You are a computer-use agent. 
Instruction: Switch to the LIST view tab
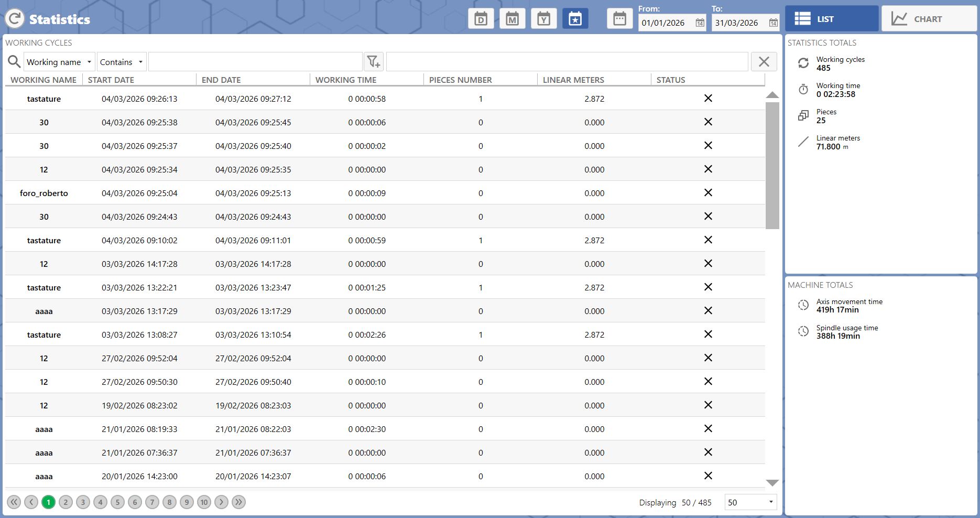832,19
